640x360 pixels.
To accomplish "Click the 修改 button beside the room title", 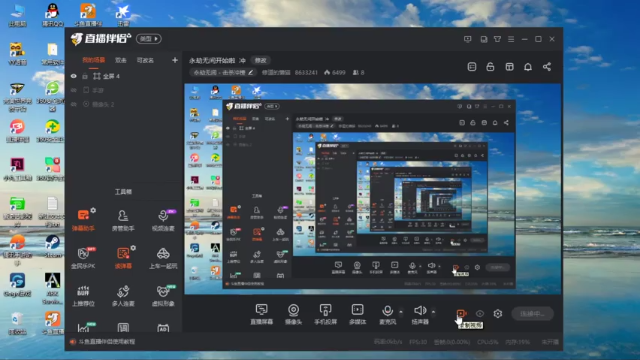I will pos(261,60).
